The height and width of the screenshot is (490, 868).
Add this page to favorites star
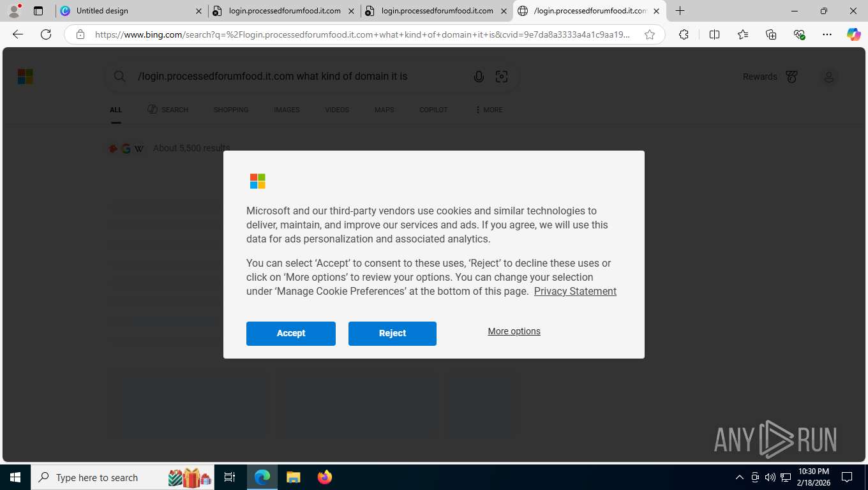tap(650, 34)
